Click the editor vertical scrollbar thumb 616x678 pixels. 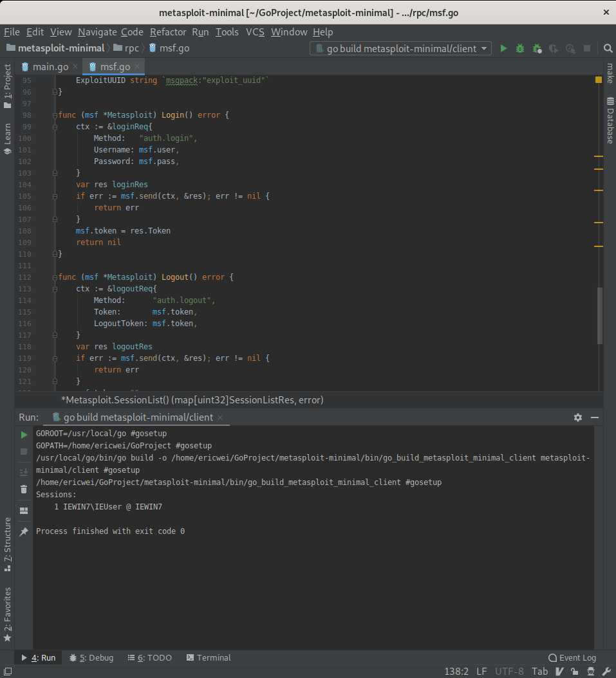[x=599, y=315]
